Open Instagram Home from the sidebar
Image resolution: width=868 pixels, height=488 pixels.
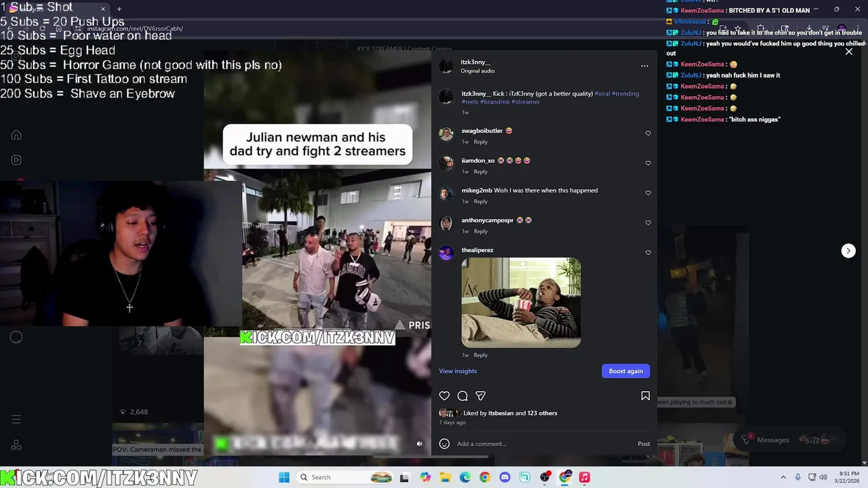point(16,135)
